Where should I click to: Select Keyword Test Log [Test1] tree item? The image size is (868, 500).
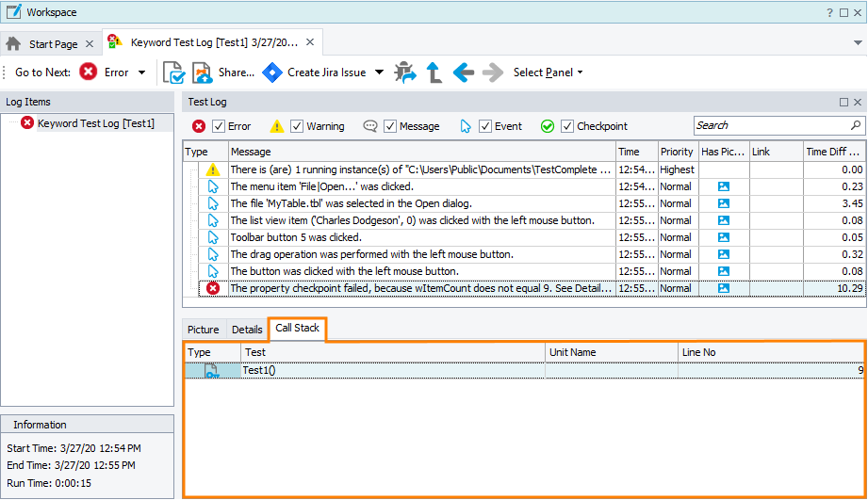pos(95,123)
